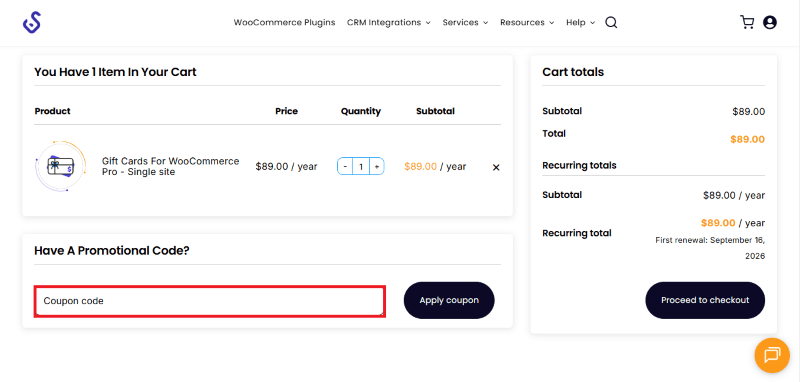Expand the CRM Integrations menu

tap(389, 22)
